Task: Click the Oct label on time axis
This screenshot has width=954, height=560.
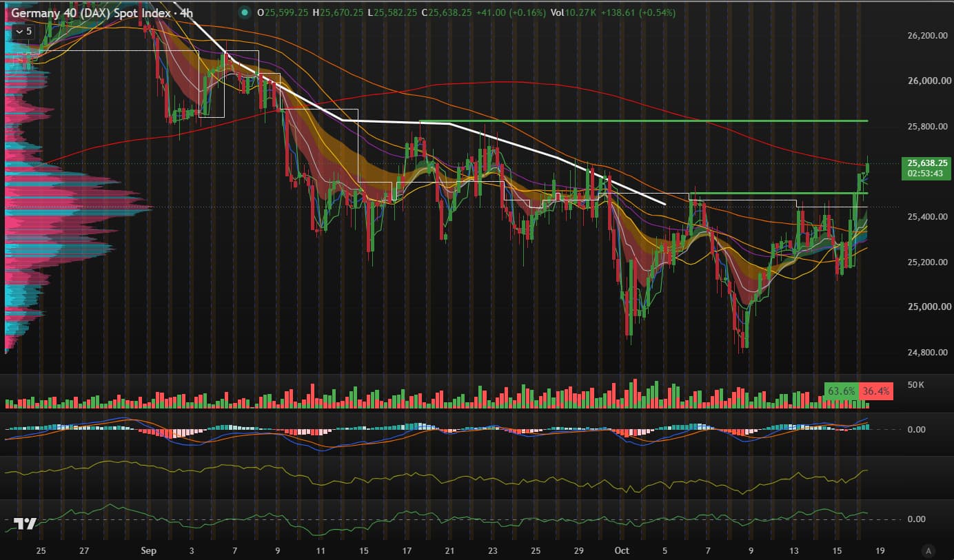Action: click(x=622, y=550)
